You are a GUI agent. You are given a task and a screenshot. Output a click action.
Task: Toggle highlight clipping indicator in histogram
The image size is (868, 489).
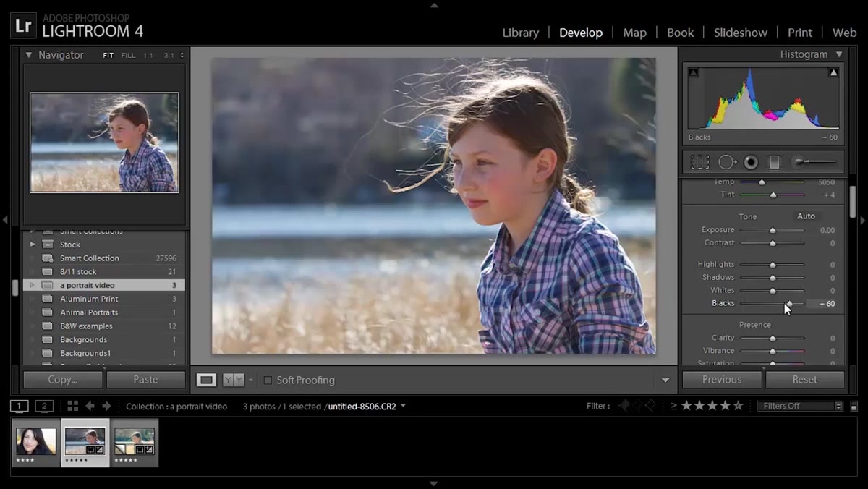(x=833, y=72)
